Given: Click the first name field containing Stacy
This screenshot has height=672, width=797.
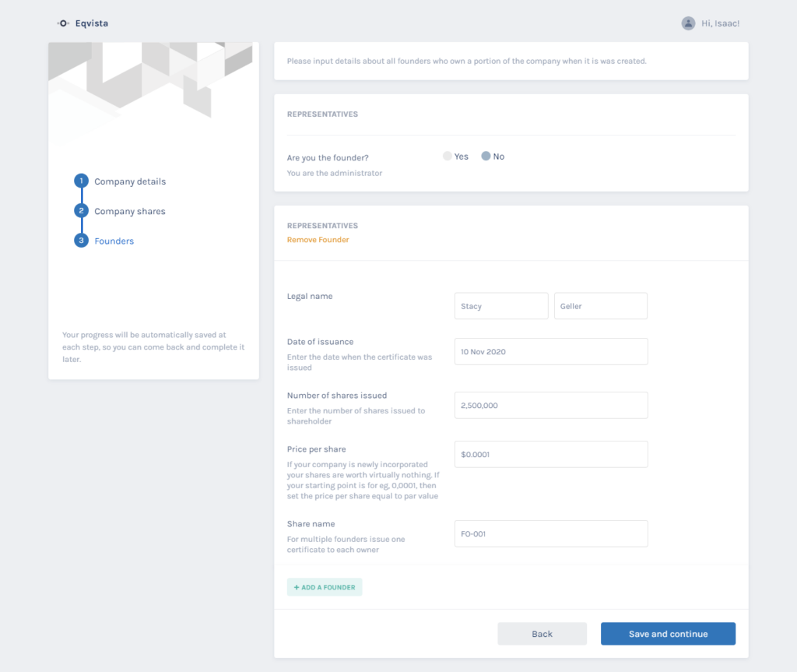Looking at the screenshot, I should pos(500,305).
